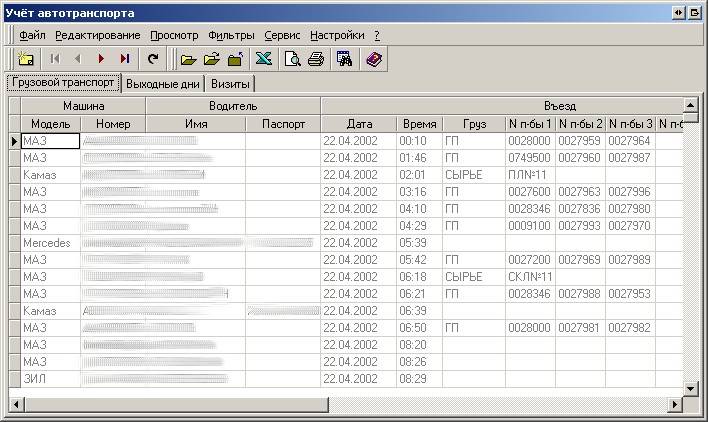Open the first yellow folder icon

click(188, 59)
